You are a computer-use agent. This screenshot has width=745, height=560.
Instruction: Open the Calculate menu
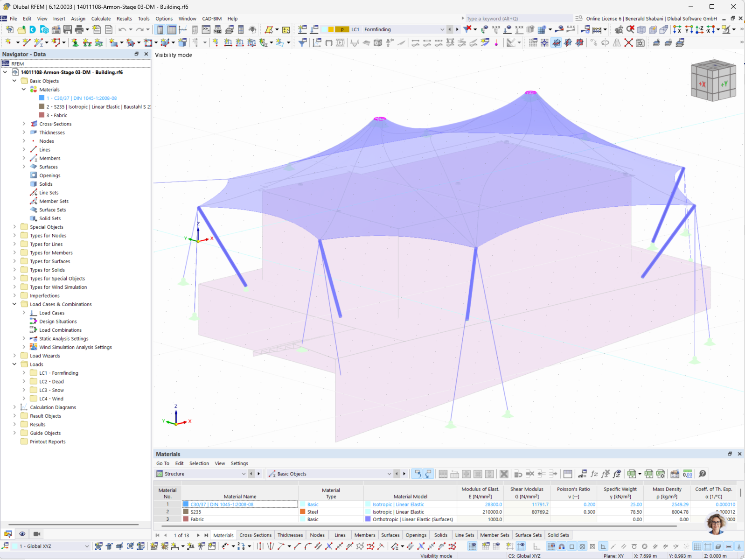click(101, 19)
